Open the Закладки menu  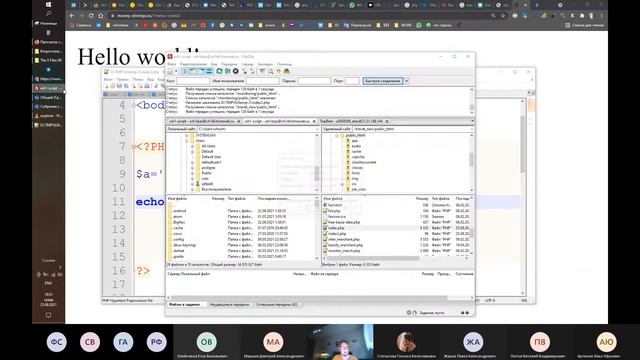click(265, 64)
